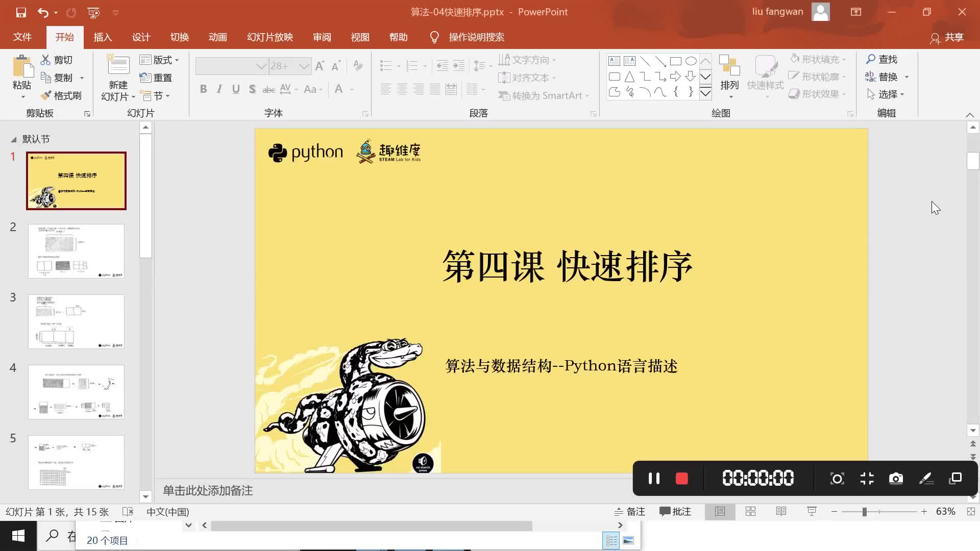Click the Arrange shapes icon
Viewport: 980px width, 551px height.
pos(729,65)
